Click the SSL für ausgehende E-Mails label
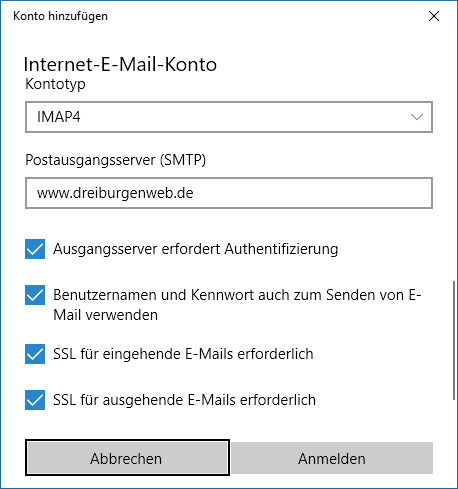Image resolution: width=458 pixels, height=489 pixels. pos(184,400)
